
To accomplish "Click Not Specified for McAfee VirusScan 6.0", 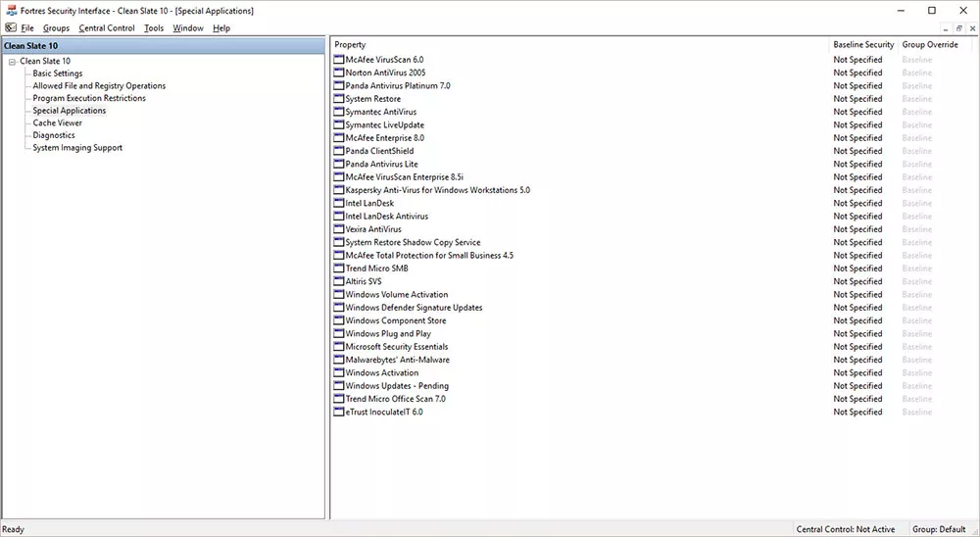I will click(857, 60).
